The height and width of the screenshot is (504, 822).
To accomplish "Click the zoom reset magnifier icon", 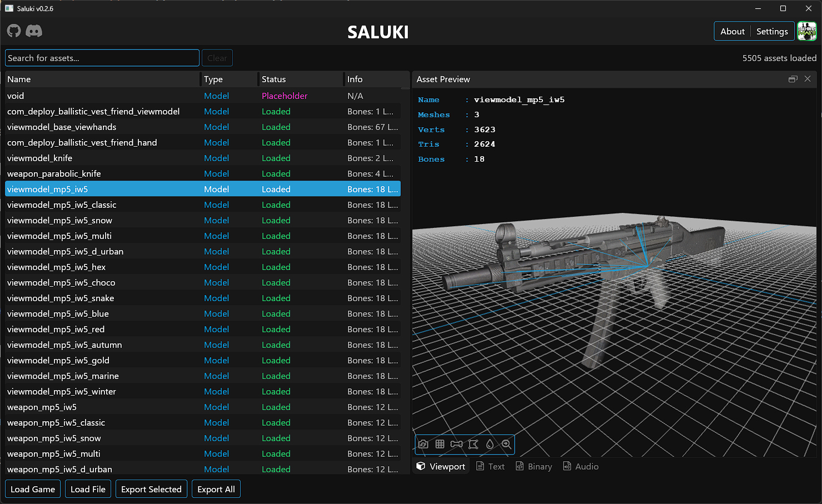I will [506, 444].
